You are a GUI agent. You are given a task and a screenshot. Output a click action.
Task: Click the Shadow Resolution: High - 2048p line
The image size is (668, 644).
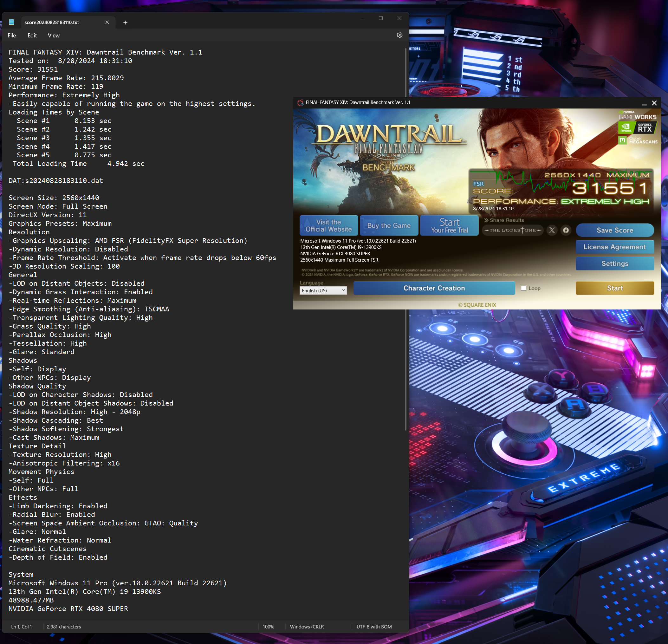pos(74,412)
